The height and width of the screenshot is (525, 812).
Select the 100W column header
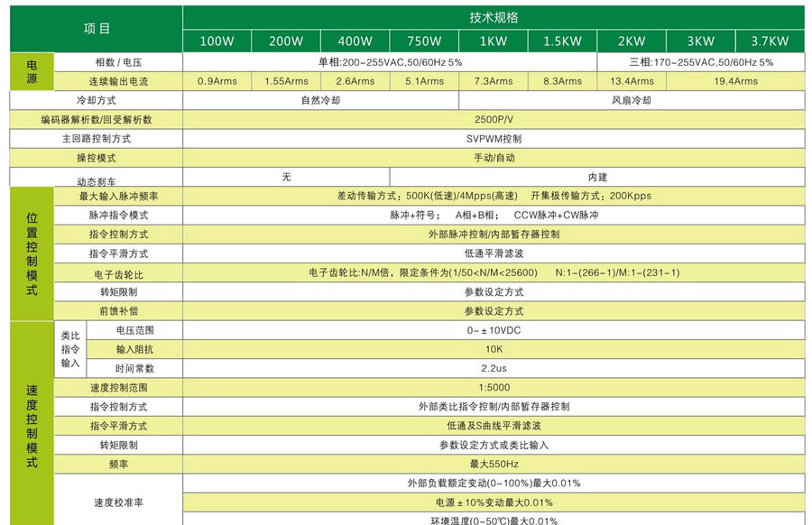(216, 41)
